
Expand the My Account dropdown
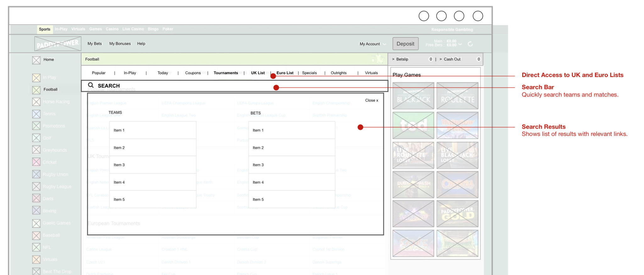click(x=373, y=44)
